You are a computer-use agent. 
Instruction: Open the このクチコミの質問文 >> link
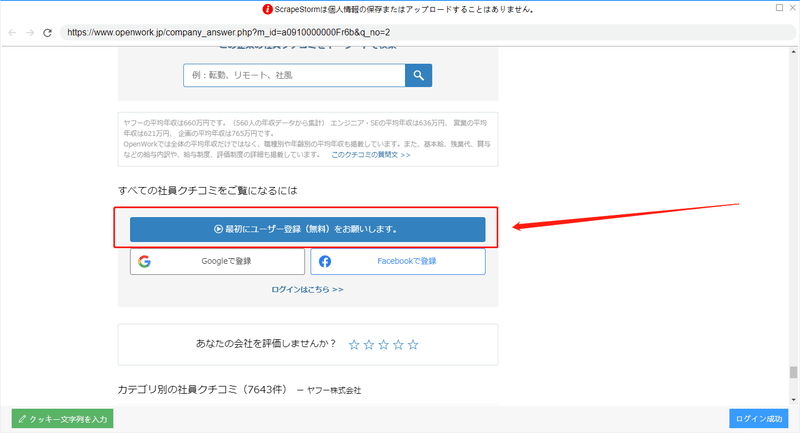point(370,155)
